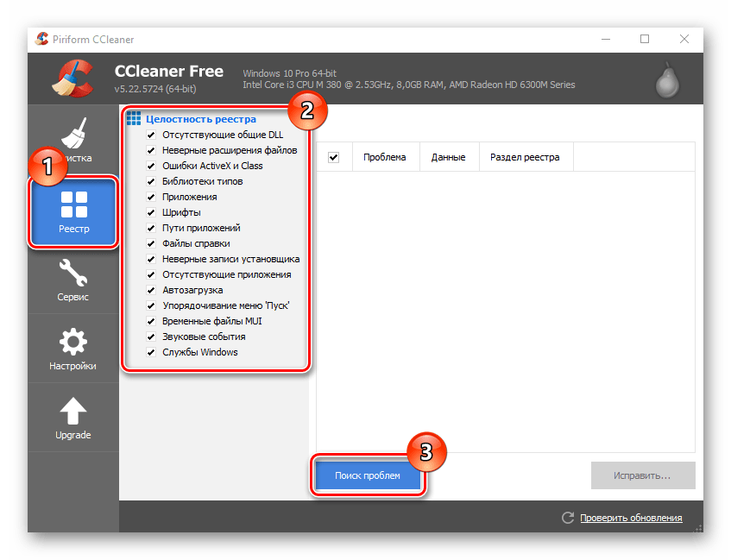Toggle Файлы справки checkbox
Screen dimensions: 731x560
[x=151, y=243]
